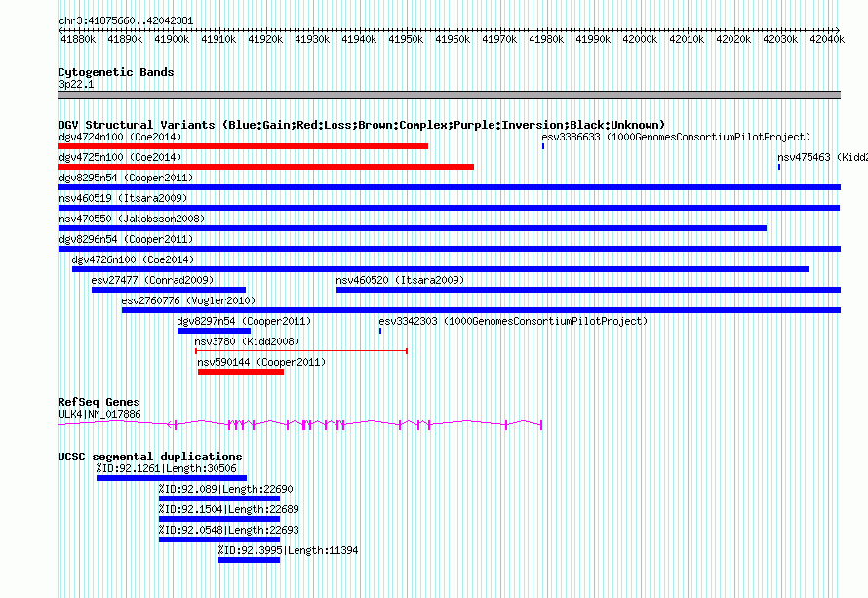Screen dimensions: 868x598
Task: Click the dgv8296n54 (Cooper2011) gain bar
Action: click(x=449, y=249)
